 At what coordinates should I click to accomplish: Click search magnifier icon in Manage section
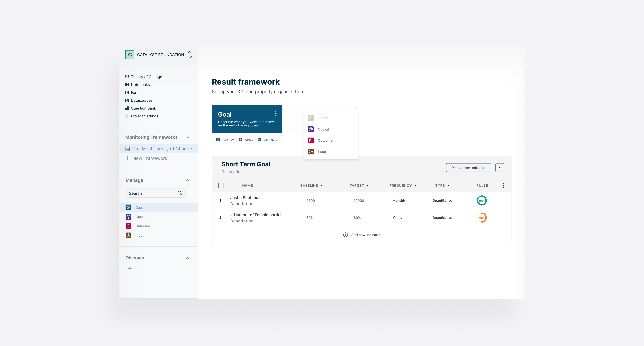[180, 193]
